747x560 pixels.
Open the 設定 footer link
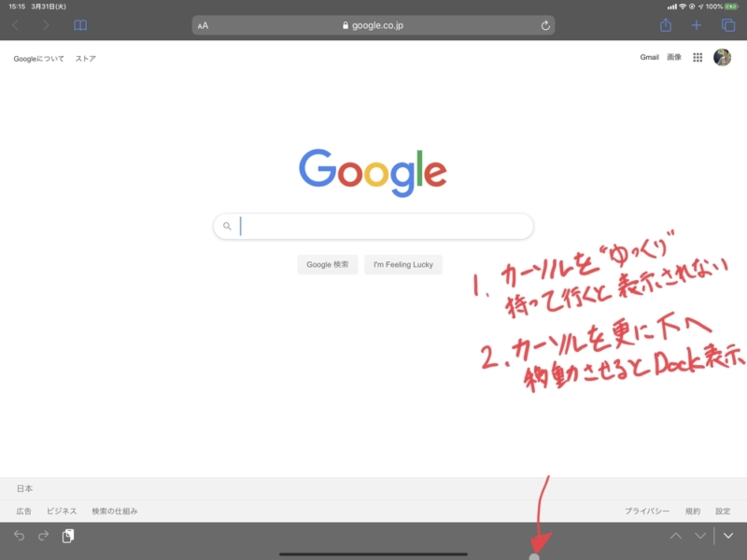(x=723, y=511)
